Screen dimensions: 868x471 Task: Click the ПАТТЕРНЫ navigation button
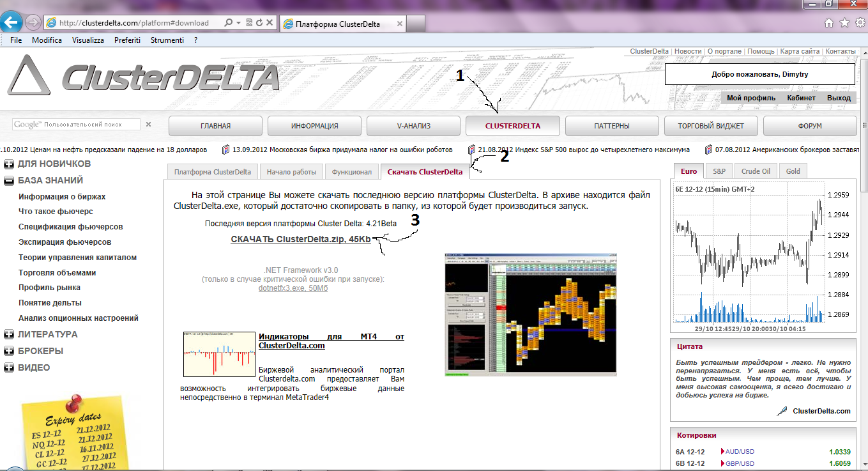(612, 126)
